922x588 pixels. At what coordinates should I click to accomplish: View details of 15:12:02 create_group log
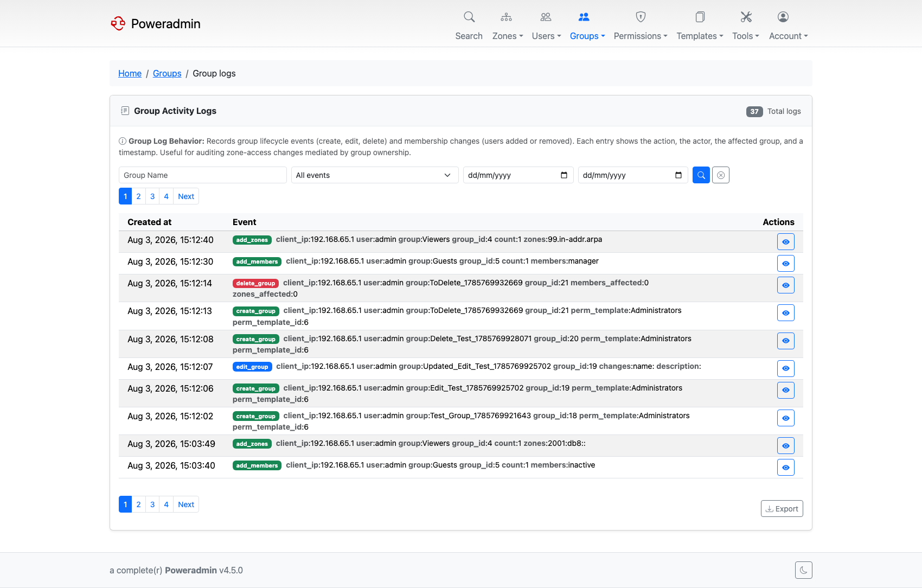point(786,418)
